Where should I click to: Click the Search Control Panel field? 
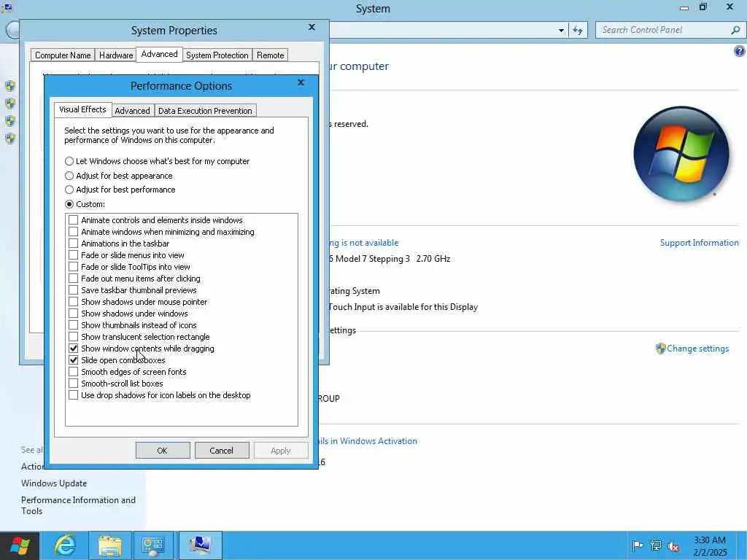click(663, 30)
